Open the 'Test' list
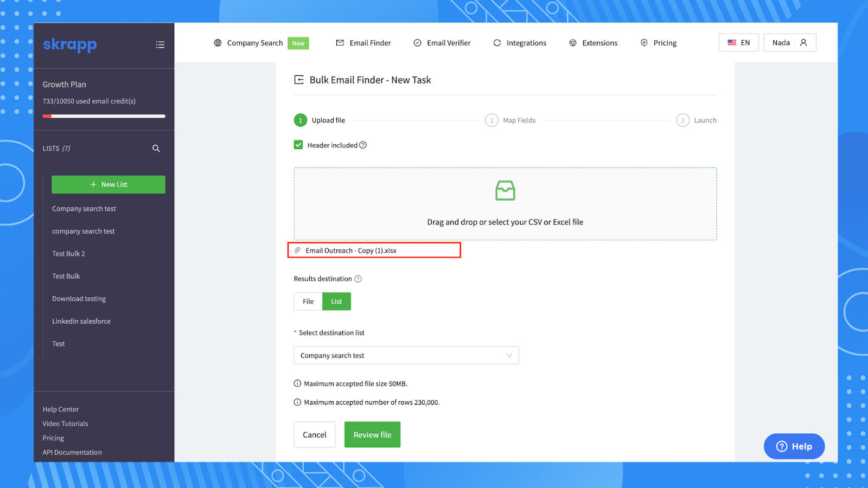868x488 pixels. 58,344
